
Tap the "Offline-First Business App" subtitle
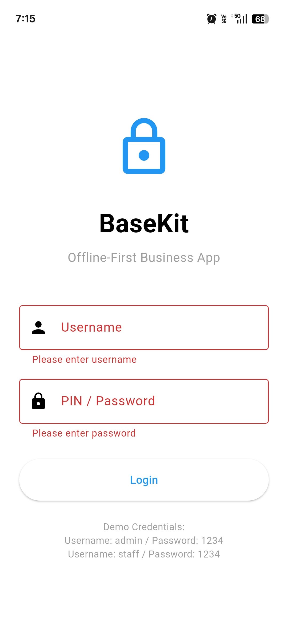click(144, 258)
